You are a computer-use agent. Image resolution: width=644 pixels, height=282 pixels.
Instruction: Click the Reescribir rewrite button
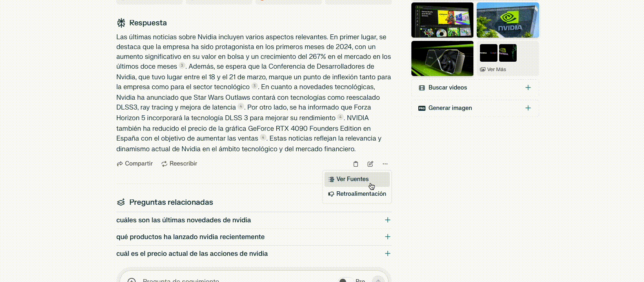click(179, 163)
